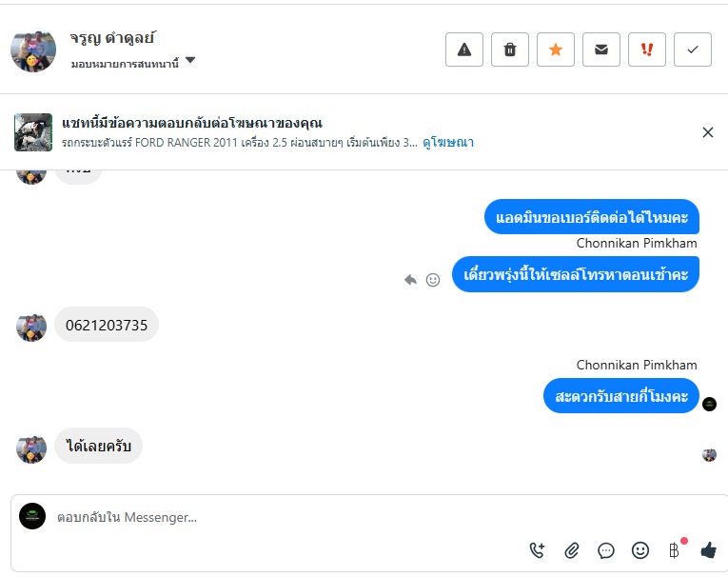Open saved replies speech bubble icon
The image size is (728, 577).
point(606,550)
